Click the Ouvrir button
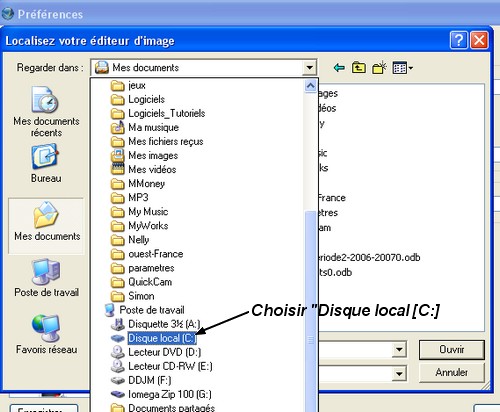Viewport: 500px width, 412px height. (451, 350)
